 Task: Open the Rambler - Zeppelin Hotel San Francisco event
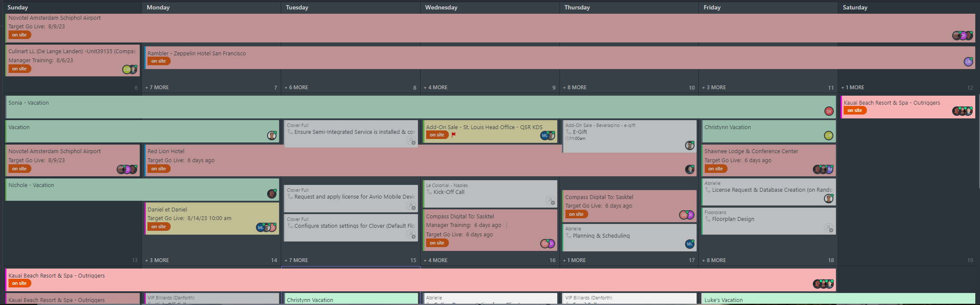[x=559, y=58]
